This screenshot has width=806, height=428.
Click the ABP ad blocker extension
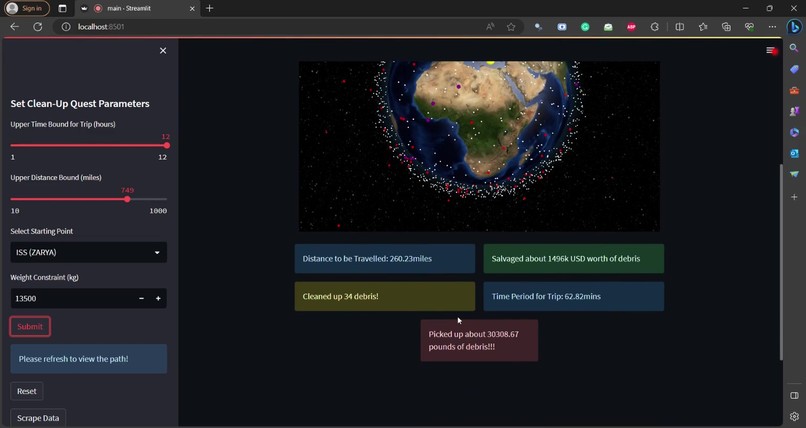[x=631, y=27]
